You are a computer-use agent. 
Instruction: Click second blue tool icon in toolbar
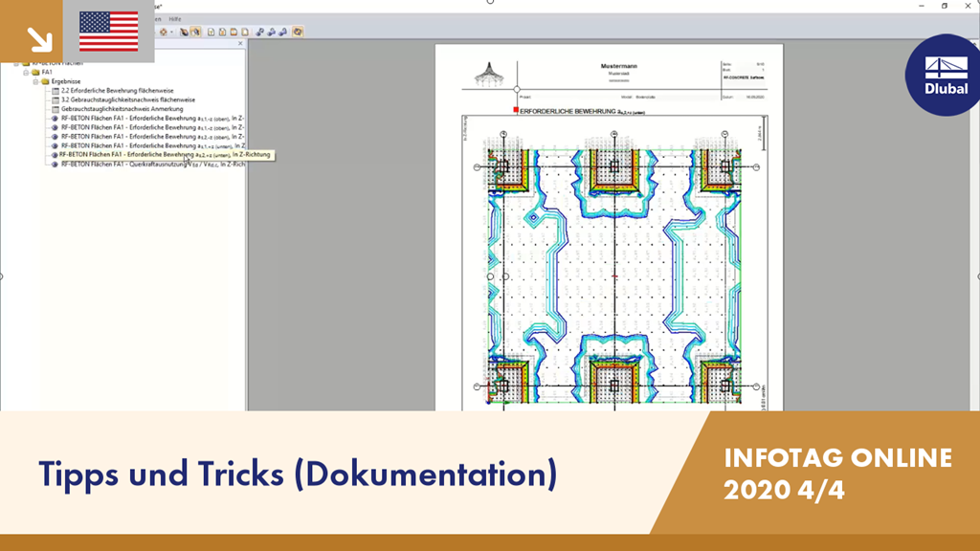[x=271, y=32]
